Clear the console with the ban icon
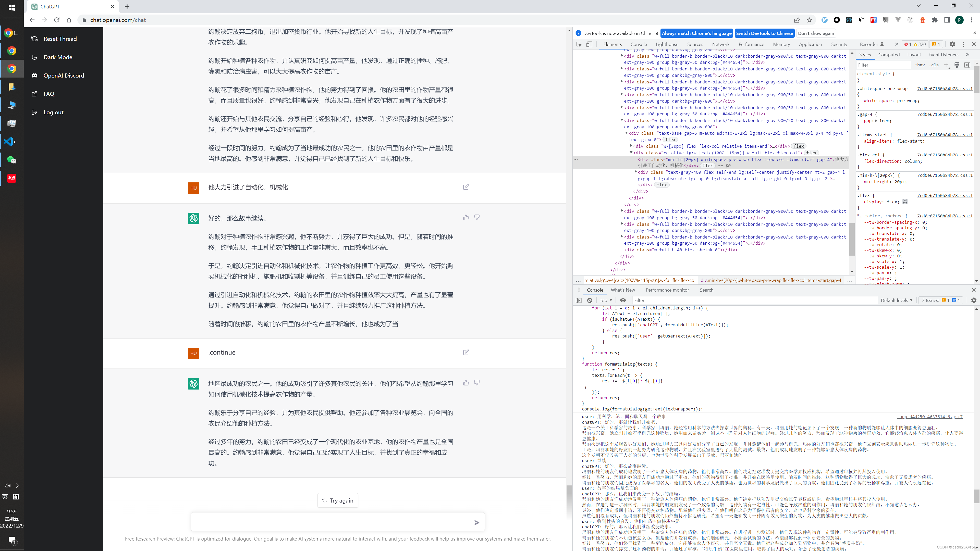Viewport: 980px width, 551px height. tap(590, 300)
